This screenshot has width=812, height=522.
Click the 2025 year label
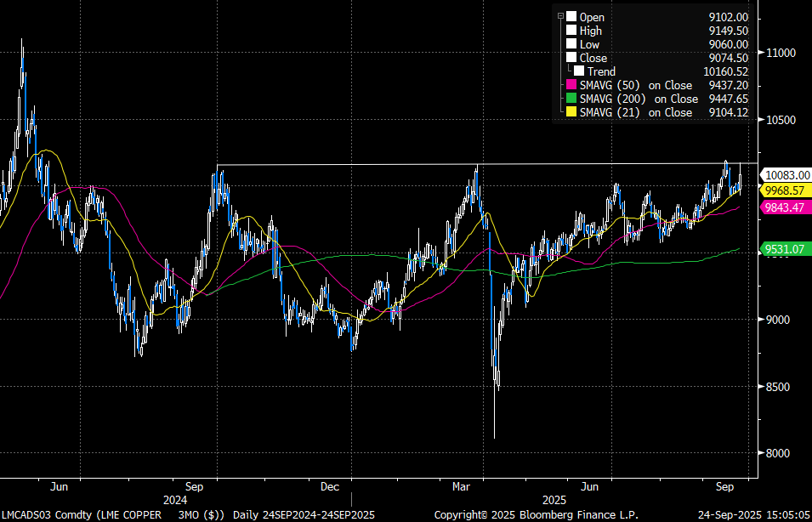pyautogui.click(x=554, y=501)
